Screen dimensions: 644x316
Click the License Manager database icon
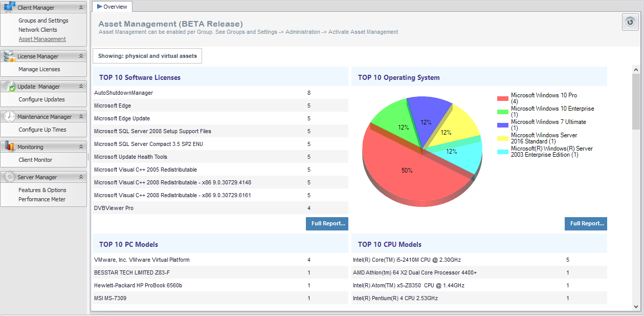(9, 56)
